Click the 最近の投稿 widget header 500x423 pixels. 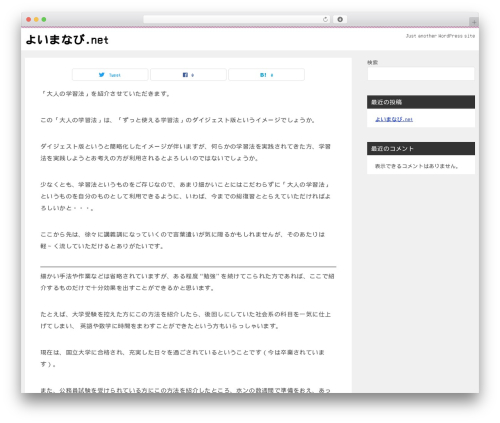[x=421, y=102]
